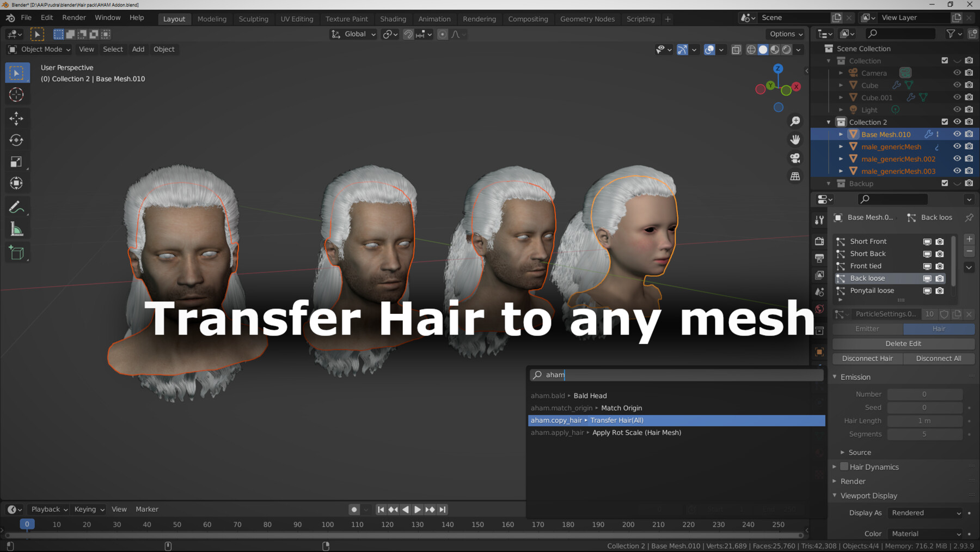Activate the Rotate tool
This screenshot has height=552, width=980.
pyautogui.click(x=17, y=140)
